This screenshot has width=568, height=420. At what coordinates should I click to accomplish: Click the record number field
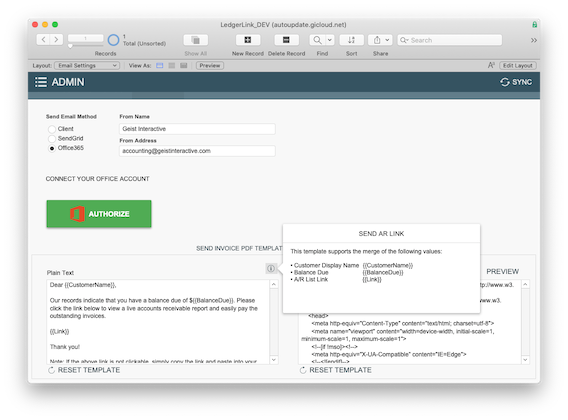coord(85,38)
